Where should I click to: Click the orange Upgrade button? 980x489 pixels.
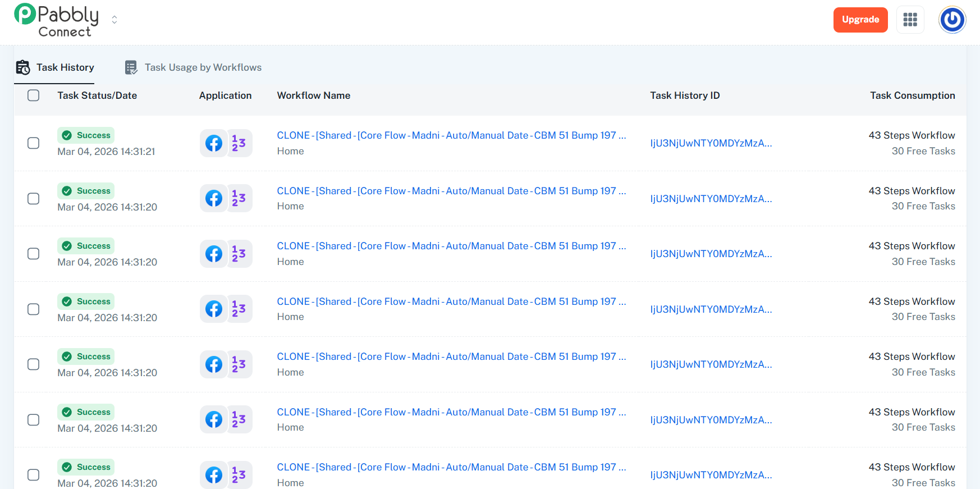click(x=860, y=20)
